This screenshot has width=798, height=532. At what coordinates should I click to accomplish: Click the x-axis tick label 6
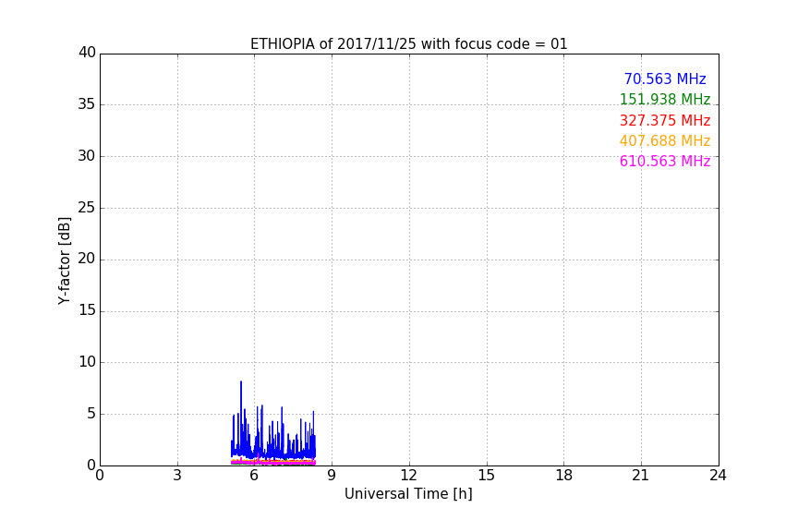[254, 476]
